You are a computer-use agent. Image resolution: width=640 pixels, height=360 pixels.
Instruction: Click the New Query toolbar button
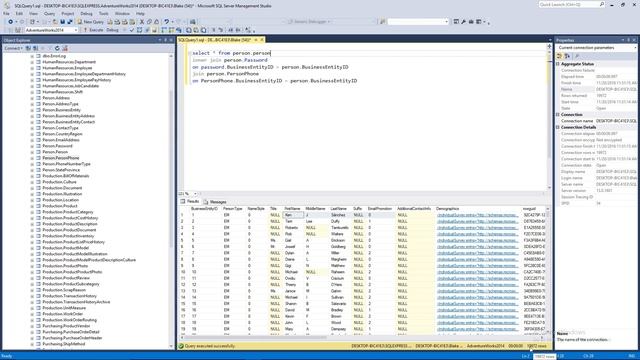click(x=90, y=22)
